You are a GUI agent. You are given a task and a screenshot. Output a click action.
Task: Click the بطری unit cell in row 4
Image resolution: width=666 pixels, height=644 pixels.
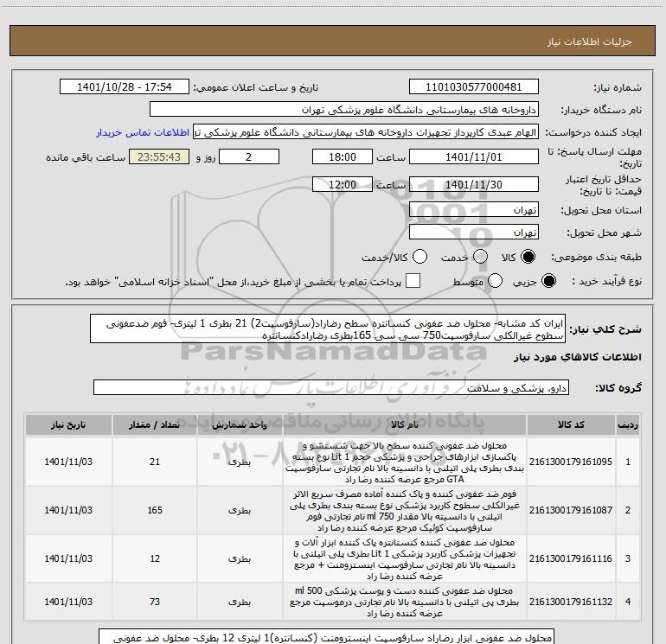[x=240, y=602]
